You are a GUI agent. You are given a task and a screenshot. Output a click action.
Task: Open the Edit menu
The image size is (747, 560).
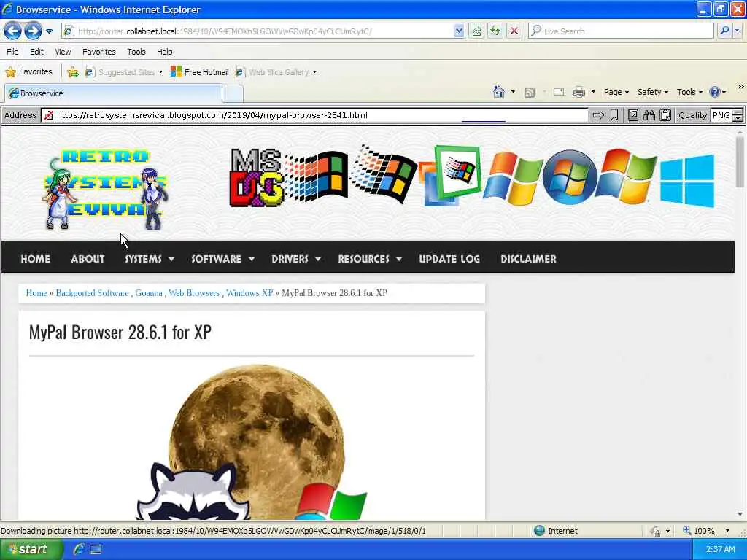click(x=36, y=52)
